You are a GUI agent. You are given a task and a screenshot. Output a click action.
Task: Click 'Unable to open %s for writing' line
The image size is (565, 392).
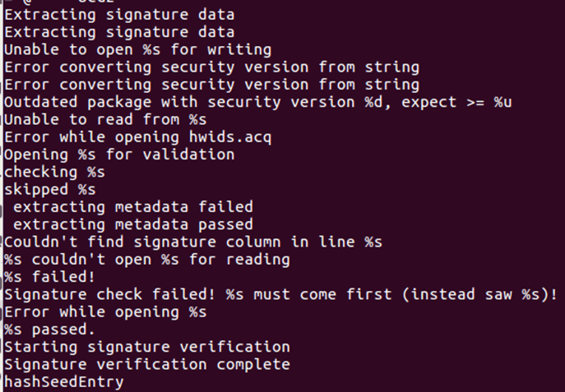[x=137, y=49]
